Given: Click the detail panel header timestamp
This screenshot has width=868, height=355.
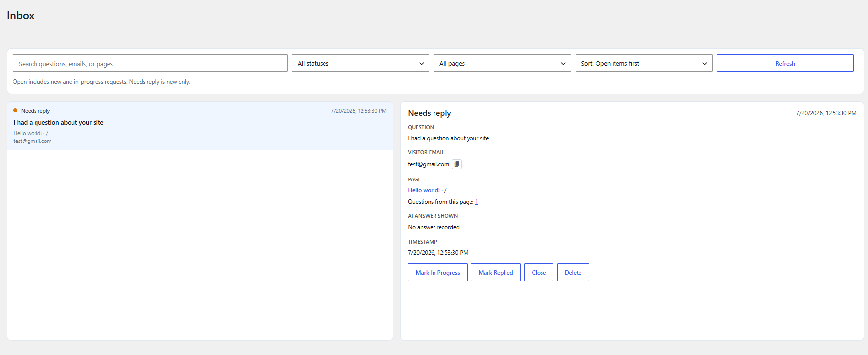Looking at the screenshot, I should pos(826,113).
